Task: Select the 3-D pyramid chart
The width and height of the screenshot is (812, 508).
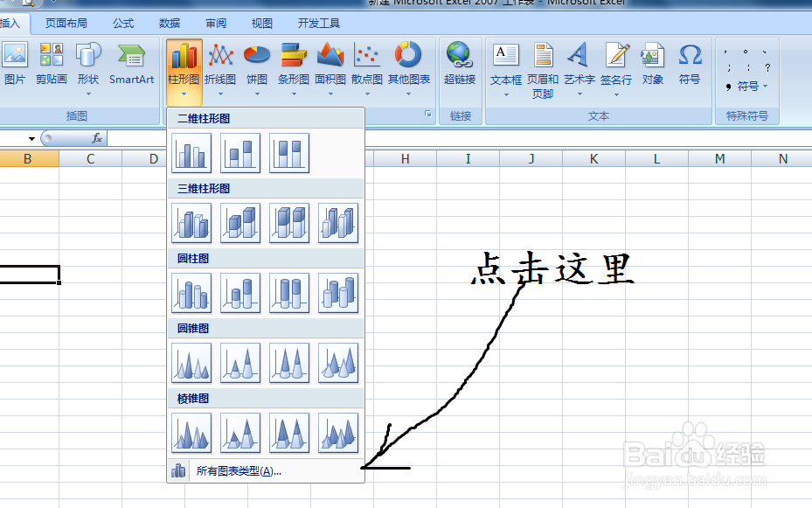Action: pyautogui.click(x=338, y=433)
